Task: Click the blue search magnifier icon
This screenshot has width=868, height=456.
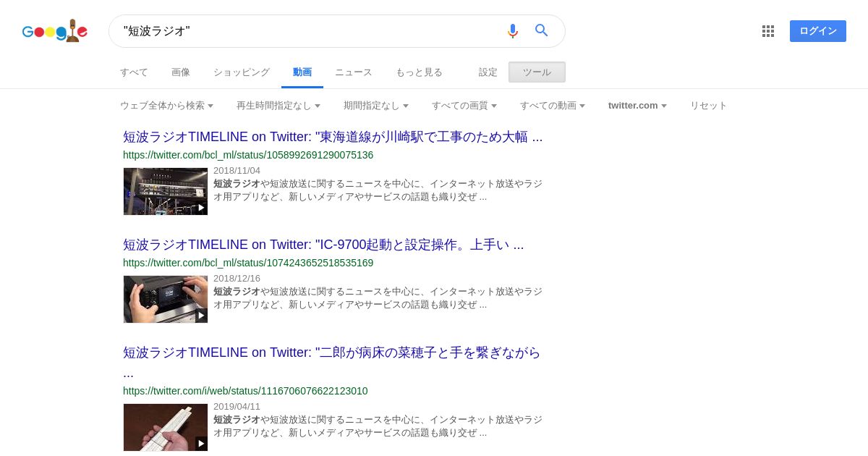Action: pos(542,30)
